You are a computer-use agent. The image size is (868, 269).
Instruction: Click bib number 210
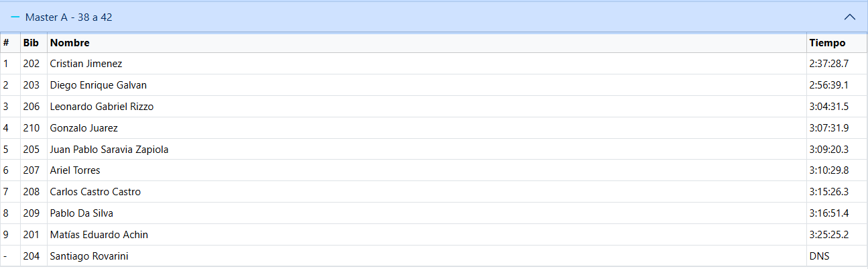pyautogui.click(x=32, y=128)
